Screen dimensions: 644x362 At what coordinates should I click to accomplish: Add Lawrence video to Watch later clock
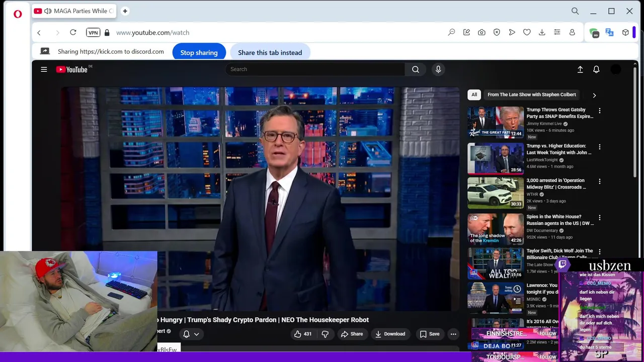point(517,289)
